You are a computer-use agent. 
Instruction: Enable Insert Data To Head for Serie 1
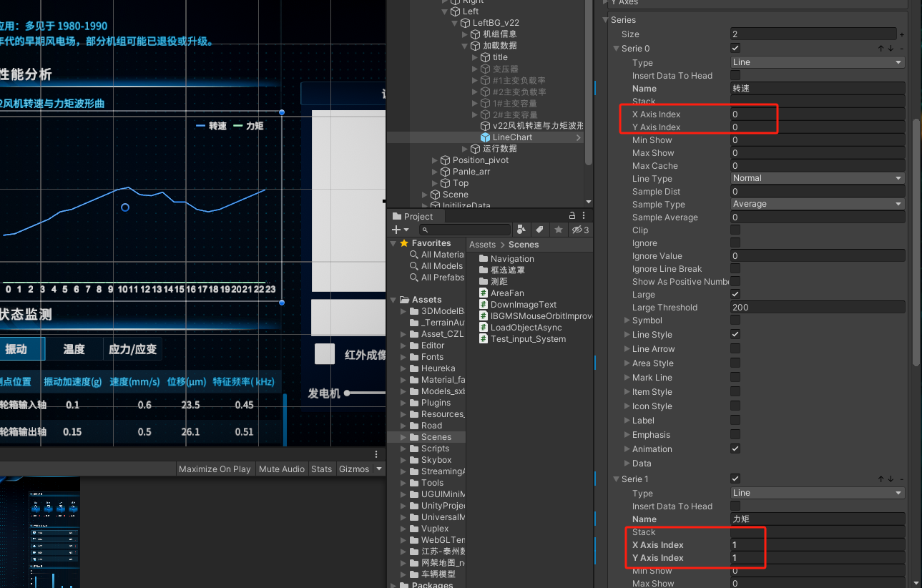735,506
